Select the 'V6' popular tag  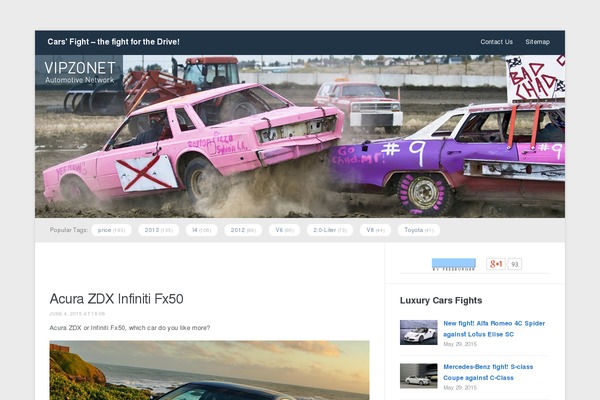tap(284, 230)
